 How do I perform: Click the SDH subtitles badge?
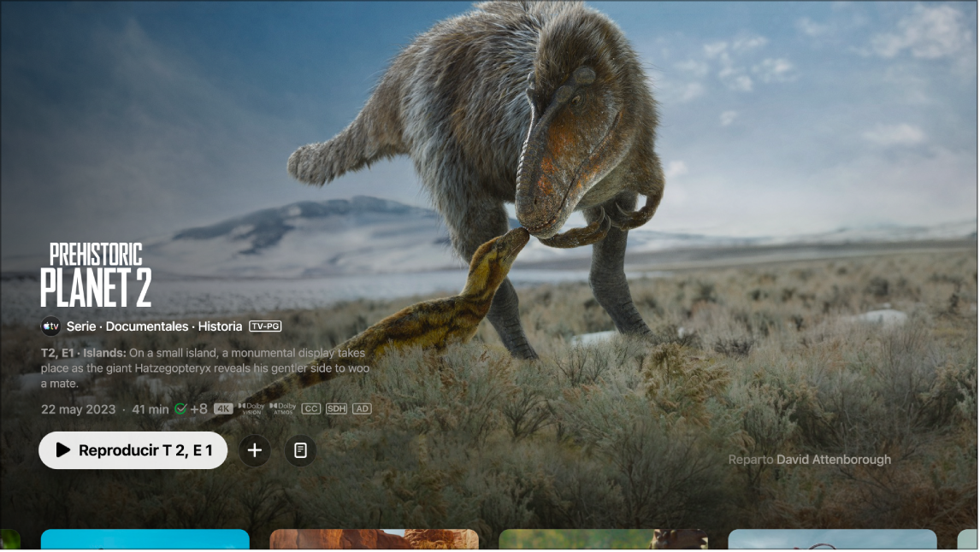[336, 408]
